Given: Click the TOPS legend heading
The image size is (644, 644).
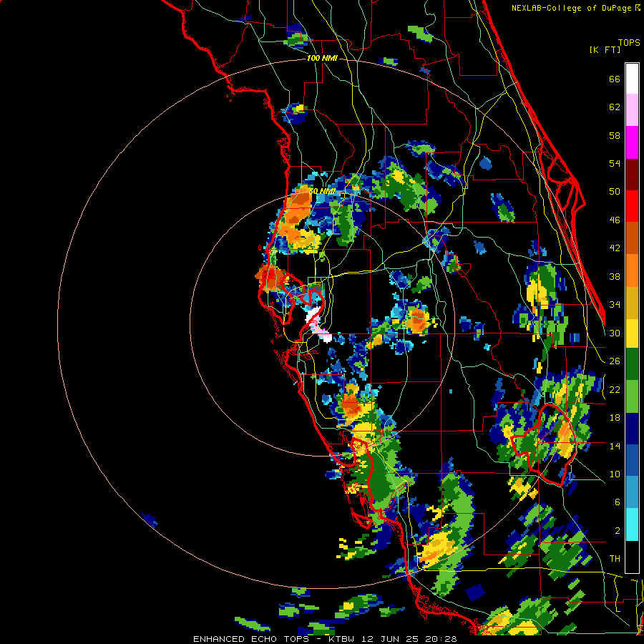Looking at the screenshot, I should click(x=629, y=42).
